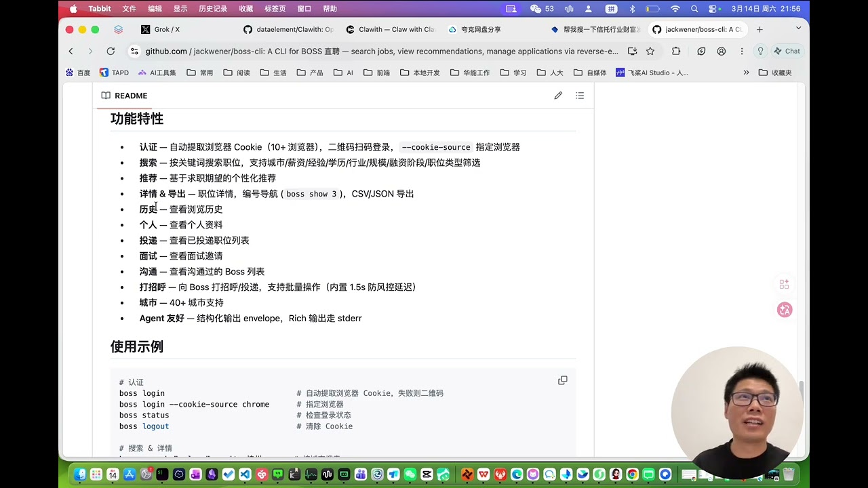Open Visual Studio Code from the Dock

pos(245,474)
